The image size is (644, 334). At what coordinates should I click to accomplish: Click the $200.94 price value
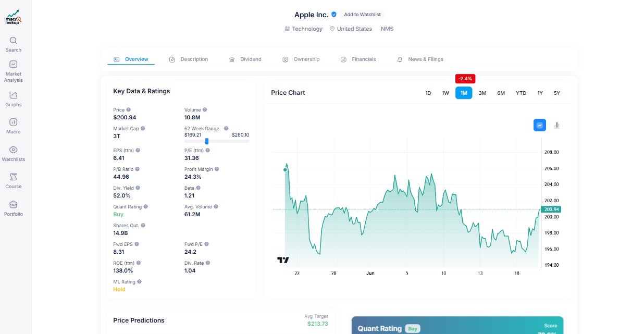tap(125, 117)
